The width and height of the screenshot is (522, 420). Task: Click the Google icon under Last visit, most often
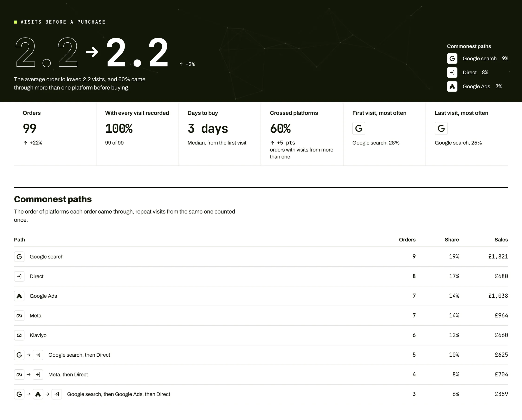click(441, 128)
